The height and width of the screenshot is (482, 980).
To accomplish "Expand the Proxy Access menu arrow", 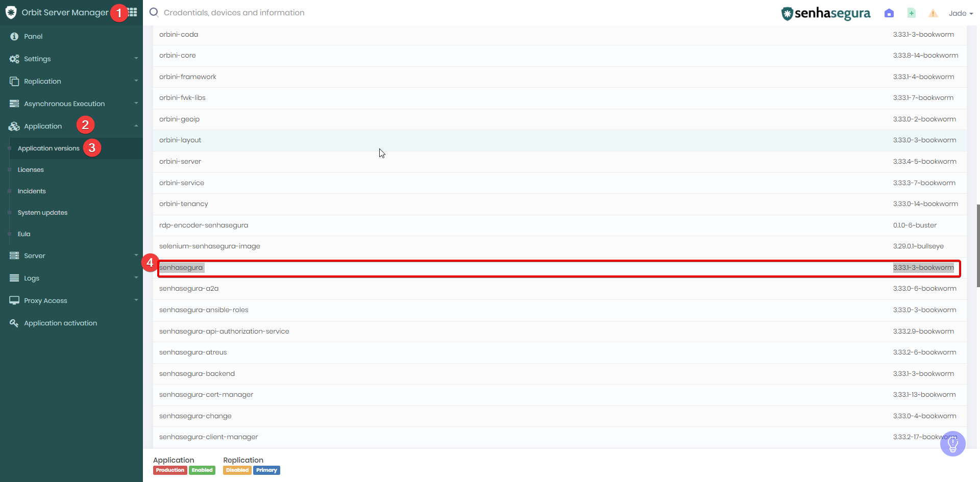I will coord(136,300).
